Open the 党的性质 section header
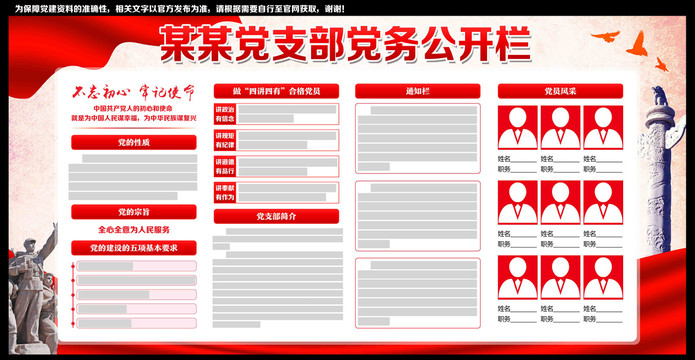 pos(134,142)
